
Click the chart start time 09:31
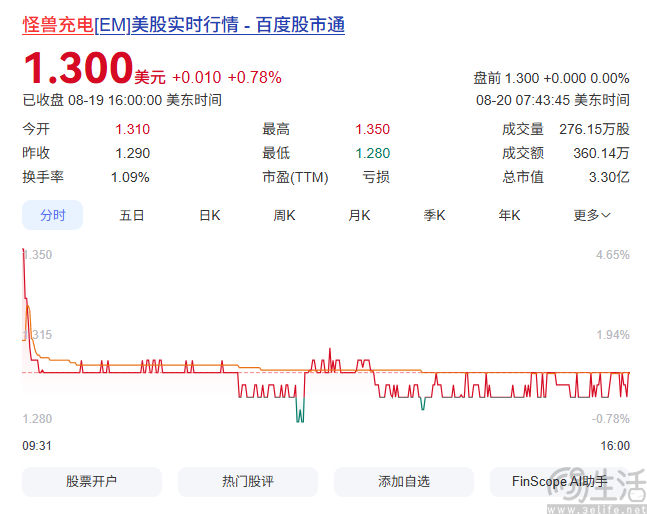click(37, 446)
